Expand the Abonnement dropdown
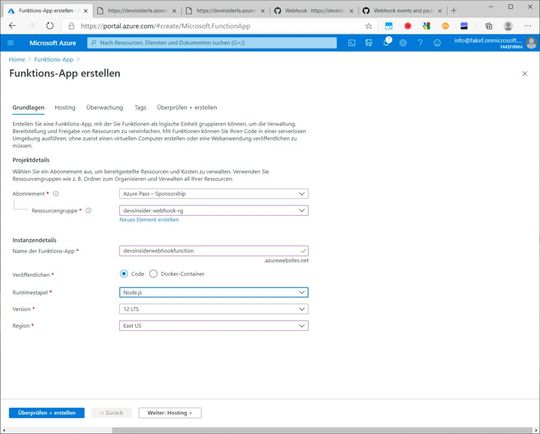The image size is (540, 434). [x=214, y=194]
